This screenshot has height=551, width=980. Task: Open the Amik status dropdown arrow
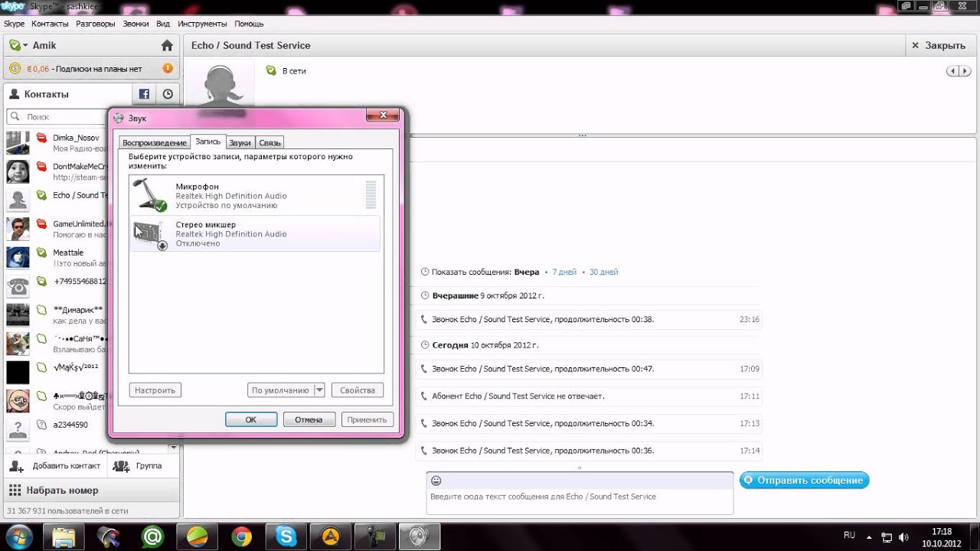pos(25,46)
